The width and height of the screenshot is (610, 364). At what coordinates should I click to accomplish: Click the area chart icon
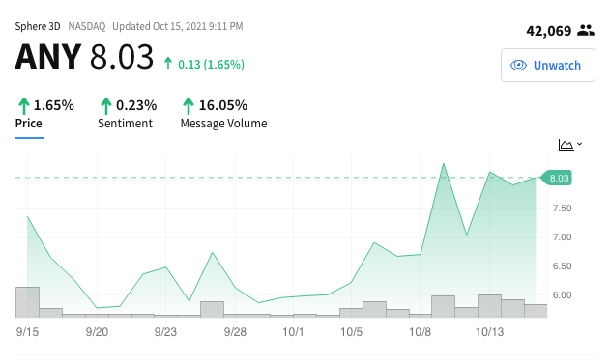566,145
